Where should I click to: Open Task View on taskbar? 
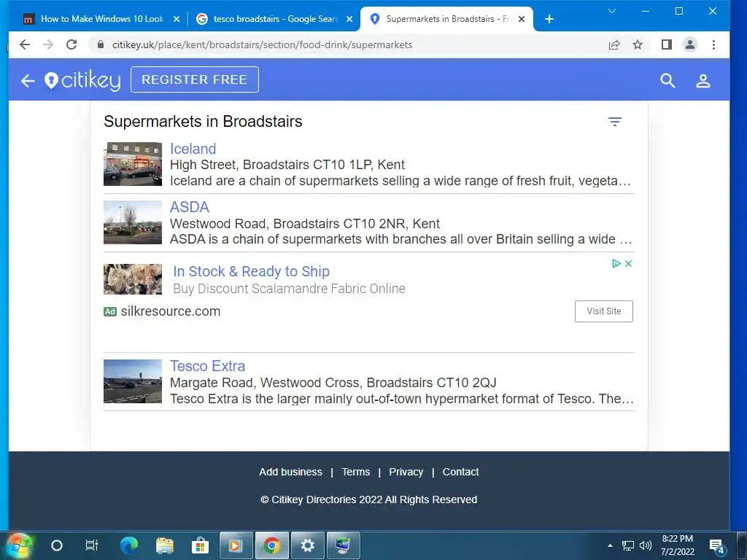[x=91, y=545]
